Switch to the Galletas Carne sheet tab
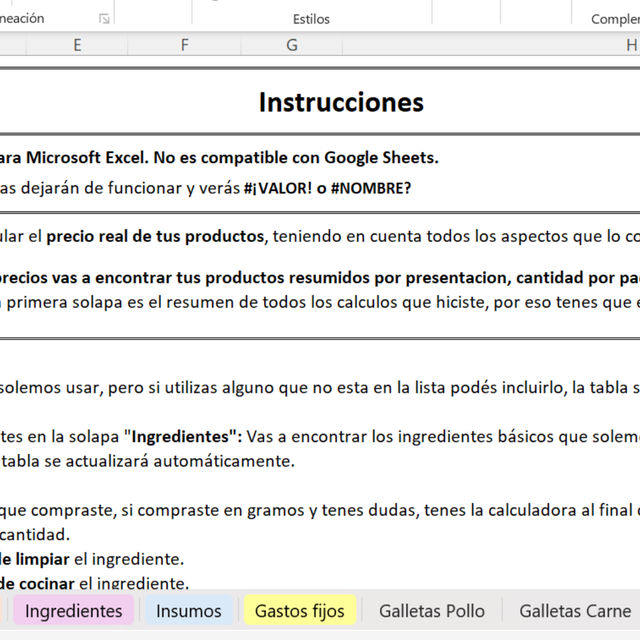 [575, 611]
